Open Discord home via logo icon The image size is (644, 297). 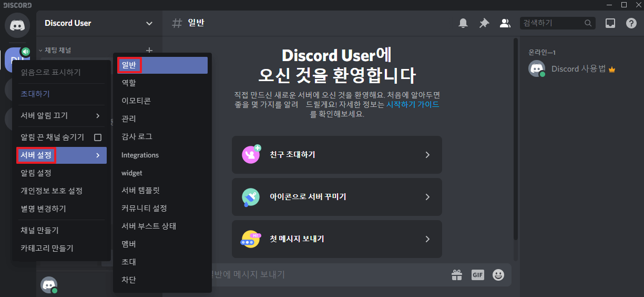point(17,24)
